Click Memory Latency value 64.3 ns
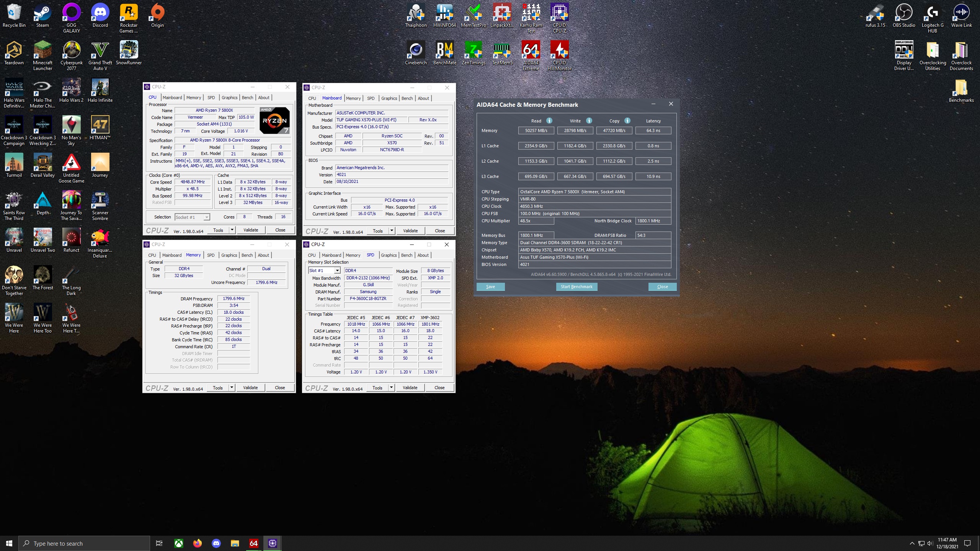 653,130
